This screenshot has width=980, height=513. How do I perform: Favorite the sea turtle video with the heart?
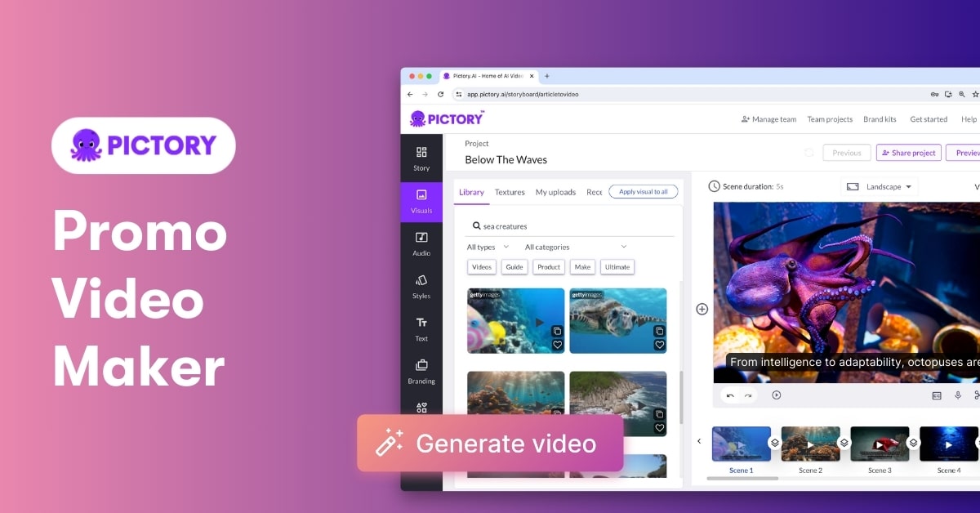tap(659, 345)
